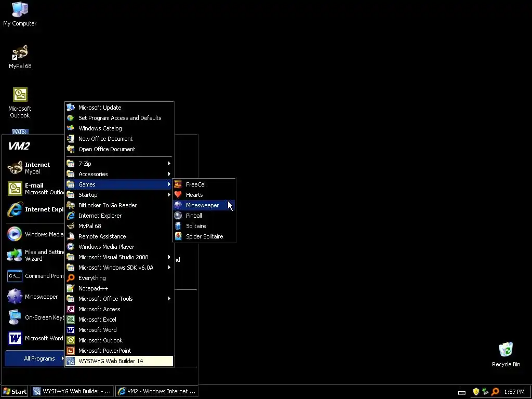Screen dimensions: 532x399
Task: Open pinned Microsoft Word in Start menu
Action: click(35, 338)
